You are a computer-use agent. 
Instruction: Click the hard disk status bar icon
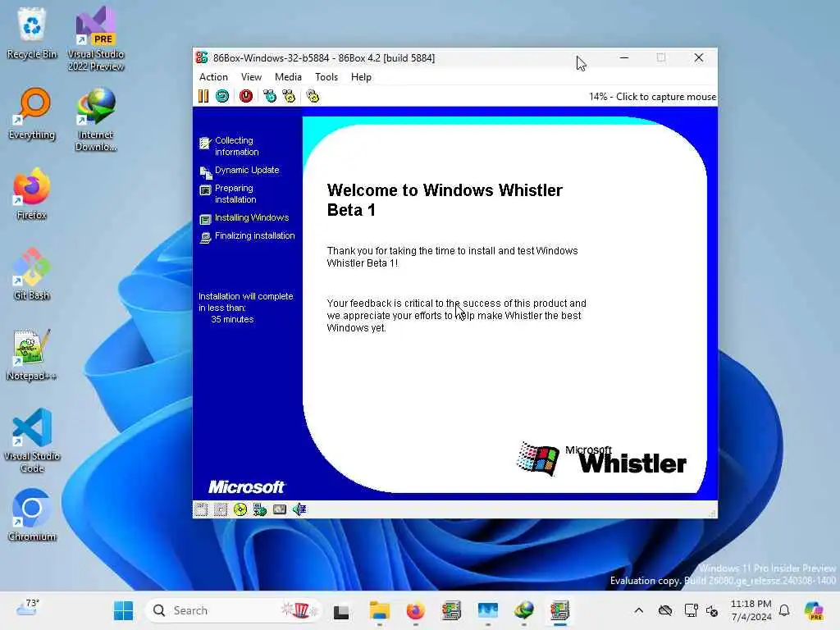(280, 509)
